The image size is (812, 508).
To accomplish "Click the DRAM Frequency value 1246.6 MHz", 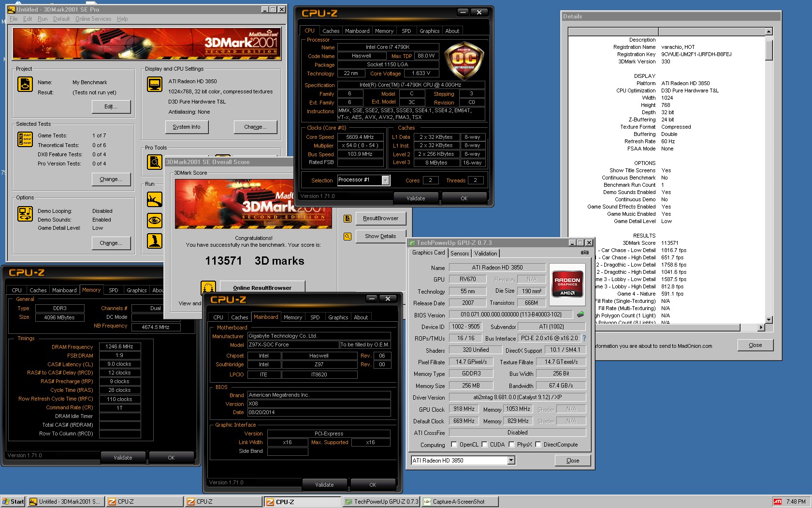I will (119, 347).
